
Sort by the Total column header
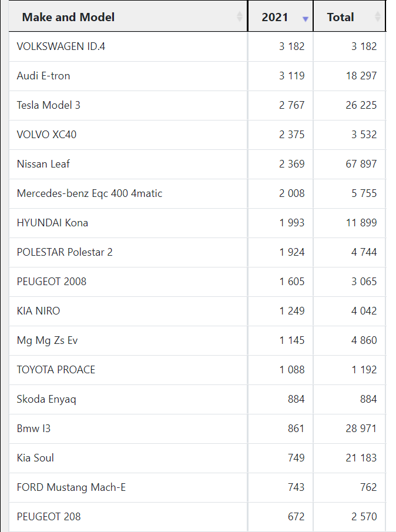tap(350, 16)
